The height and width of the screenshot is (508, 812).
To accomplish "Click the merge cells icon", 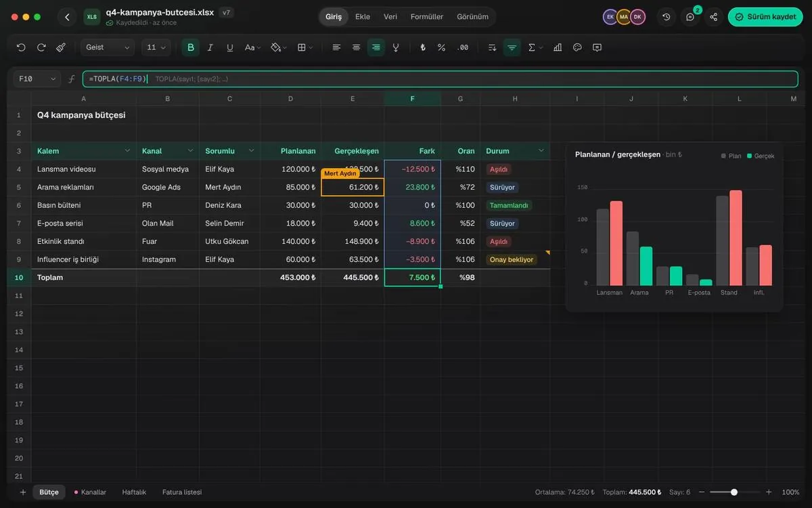I will [x=396, y=47].
